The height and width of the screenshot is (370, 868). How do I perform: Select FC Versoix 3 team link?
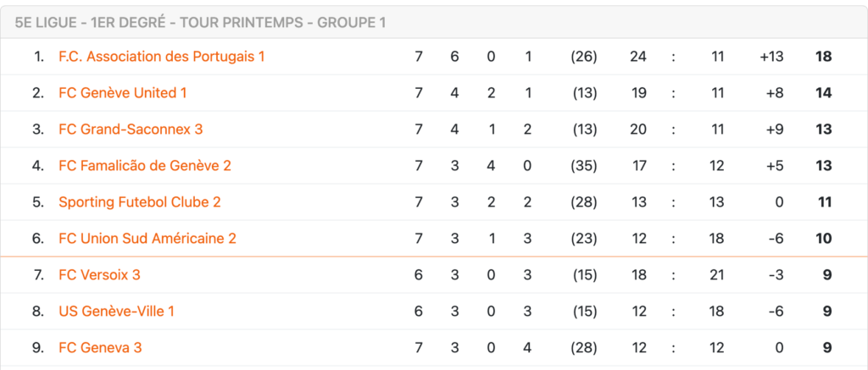(x=100, y=275)
